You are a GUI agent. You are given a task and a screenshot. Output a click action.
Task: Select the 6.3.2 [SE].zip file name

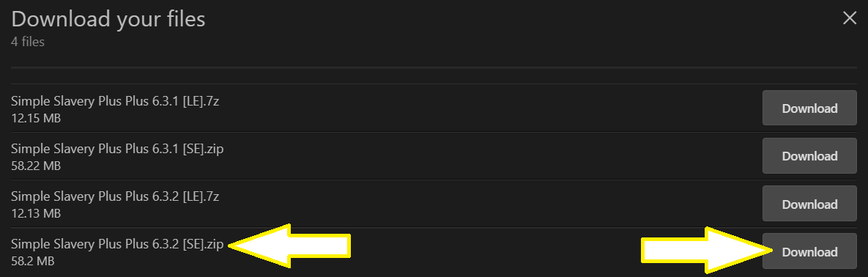(117, 244)
